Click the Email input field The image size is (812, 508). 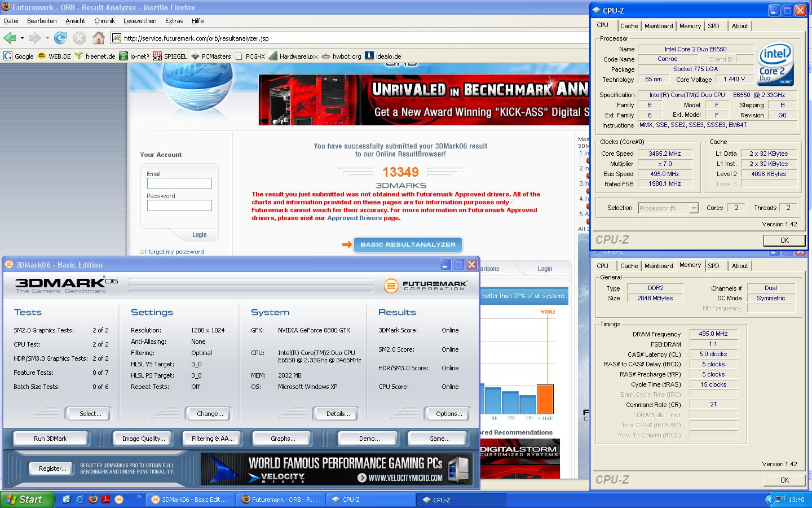179,183
